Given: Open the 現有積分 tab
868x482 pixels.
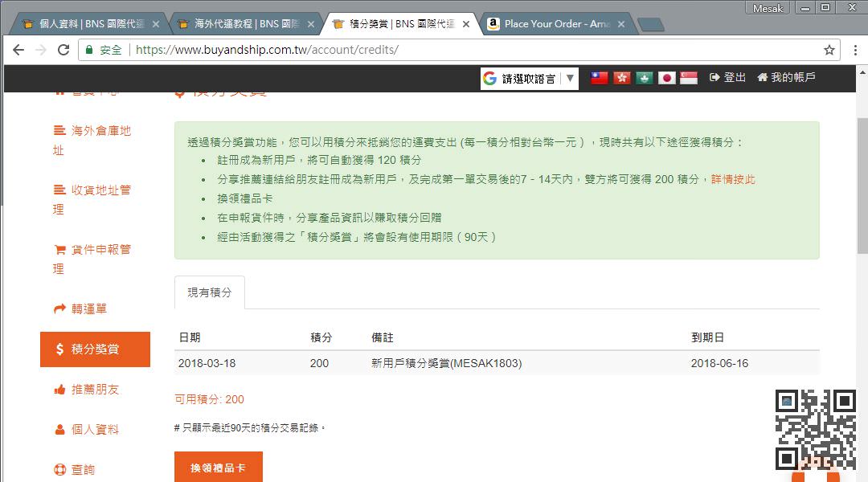Looking at the screenshot, I should pos(210,293).
